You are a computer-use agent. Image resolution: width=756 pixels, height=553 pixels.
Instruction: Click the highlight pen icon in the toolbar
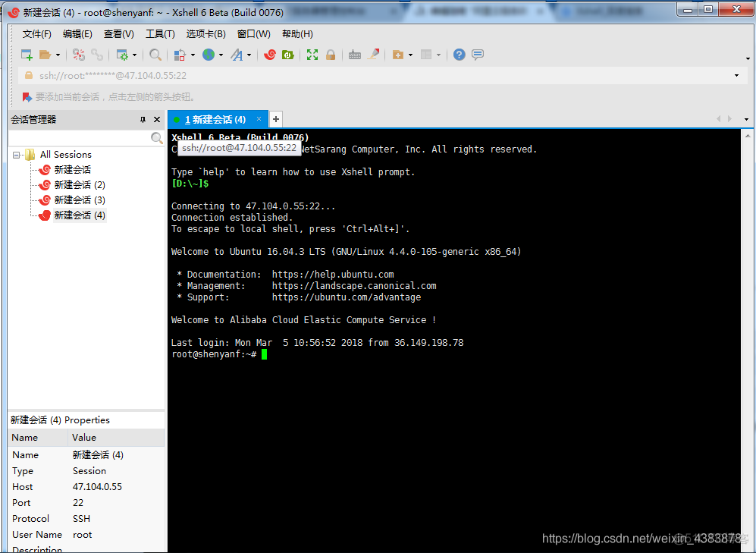[373, 55]
